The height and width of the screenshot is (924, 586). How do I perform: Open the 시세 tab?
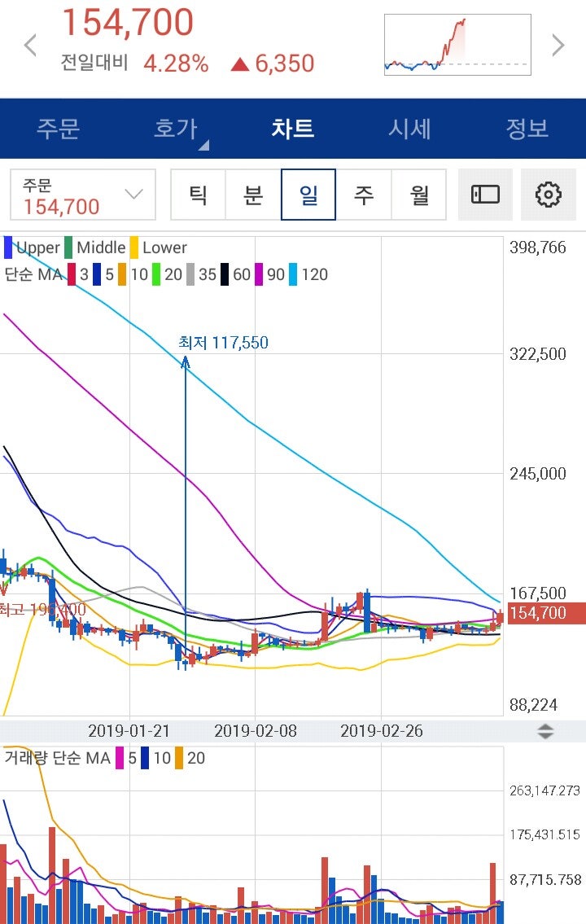point(410,129)
